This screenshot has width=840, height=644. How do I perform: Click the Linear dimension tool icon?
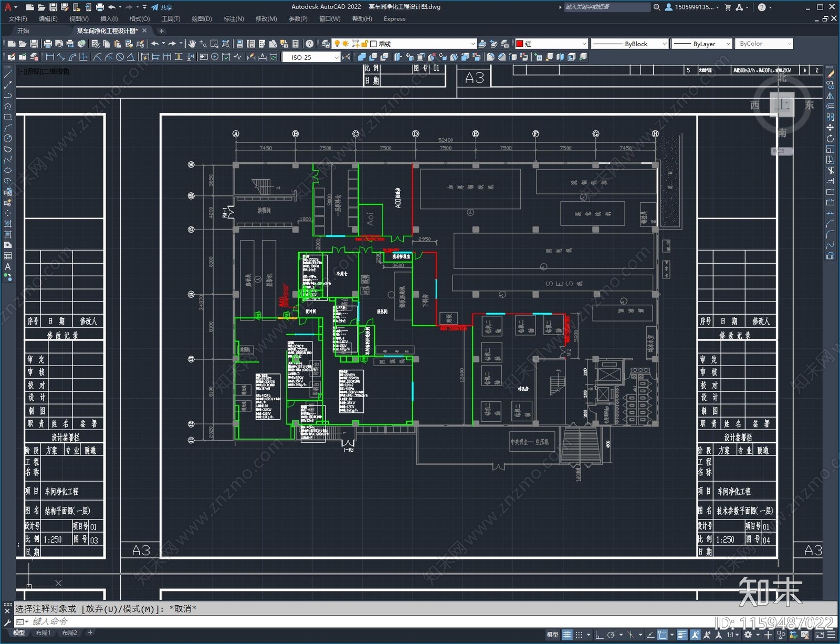point(50,57)
